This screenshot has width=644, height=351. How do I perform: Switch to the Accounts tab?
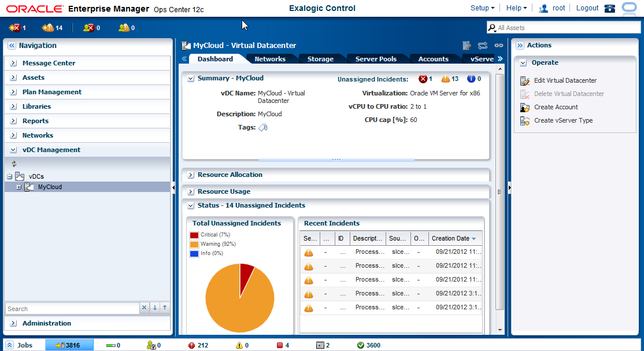coord(434,59)
